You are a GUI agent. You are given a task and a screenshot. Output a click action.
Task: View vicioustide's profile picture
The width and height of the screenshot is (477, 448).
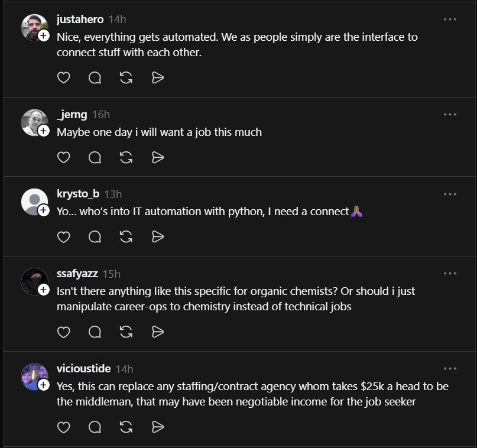pos(34,376)
